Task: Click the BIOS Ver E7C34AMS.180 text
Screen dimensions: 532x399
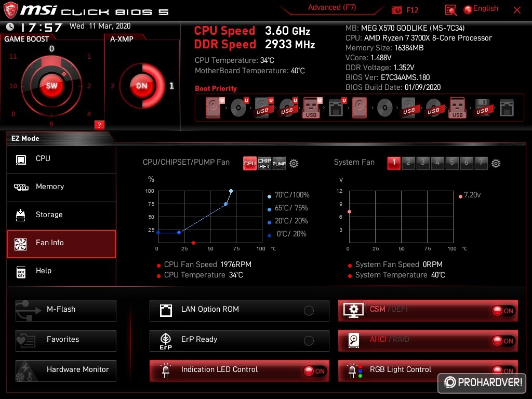Action: 388,77
